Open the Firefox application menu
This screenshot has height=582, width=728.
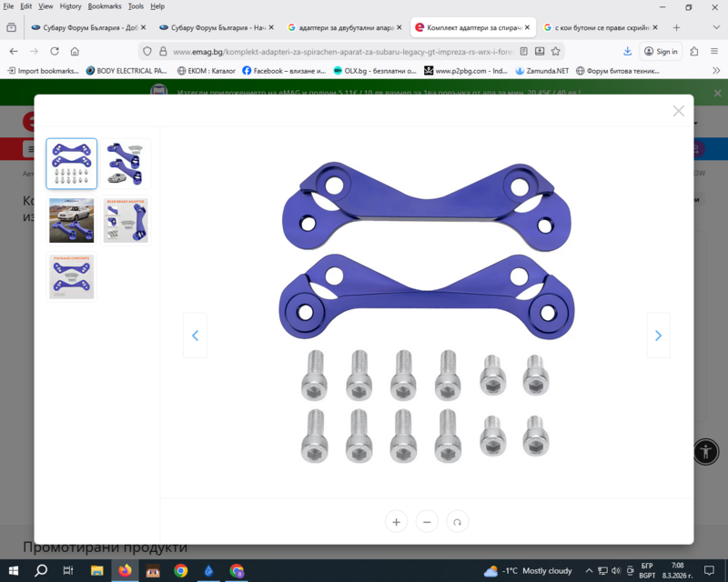coord(714,52)
